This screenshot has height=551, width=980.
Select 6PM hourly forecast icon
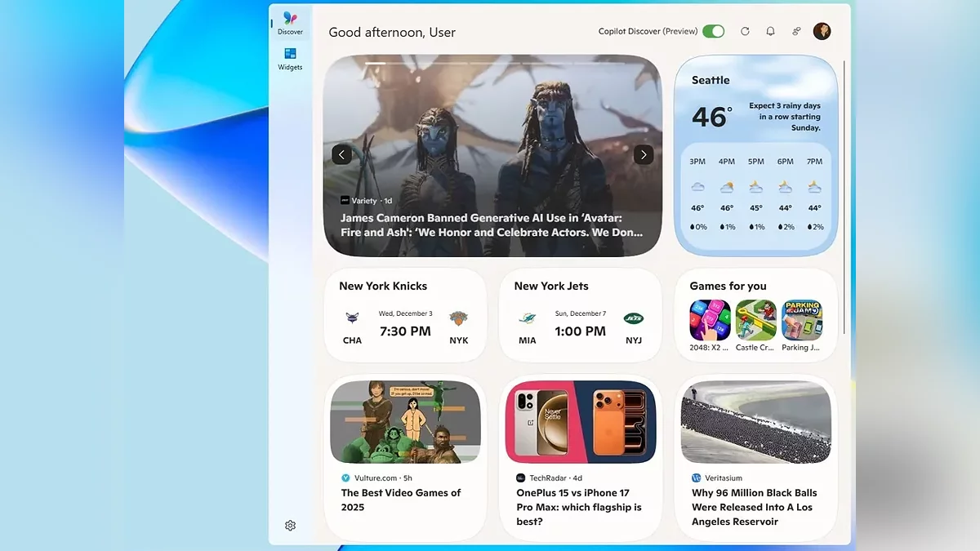[786, 187]
